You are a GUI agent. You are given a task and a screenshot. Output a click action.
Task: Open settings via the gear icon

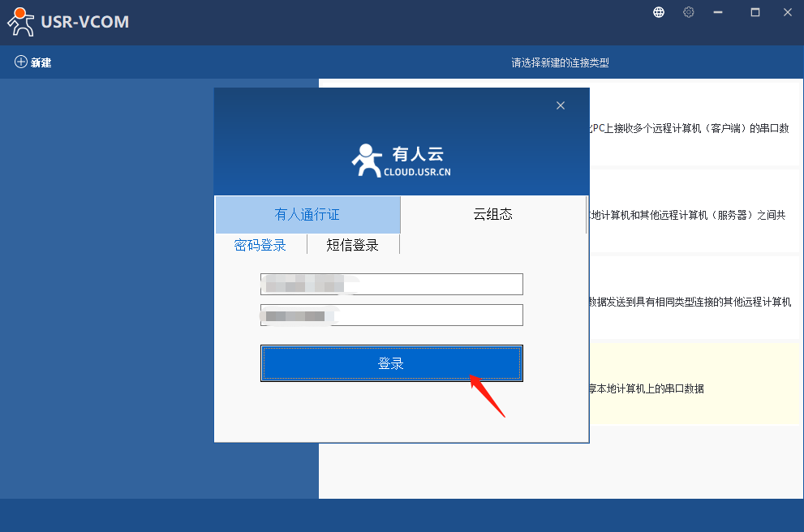(x=689, y=12)
